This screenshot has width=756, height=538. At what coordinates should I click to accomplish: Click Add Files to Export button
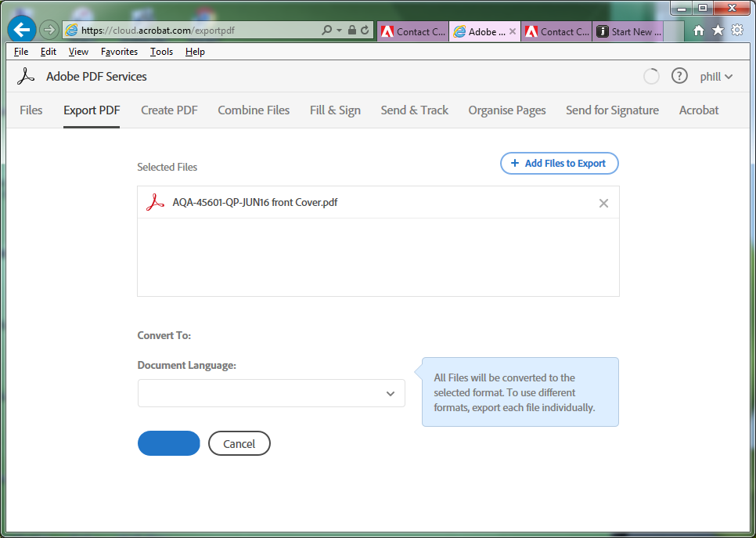560,163
